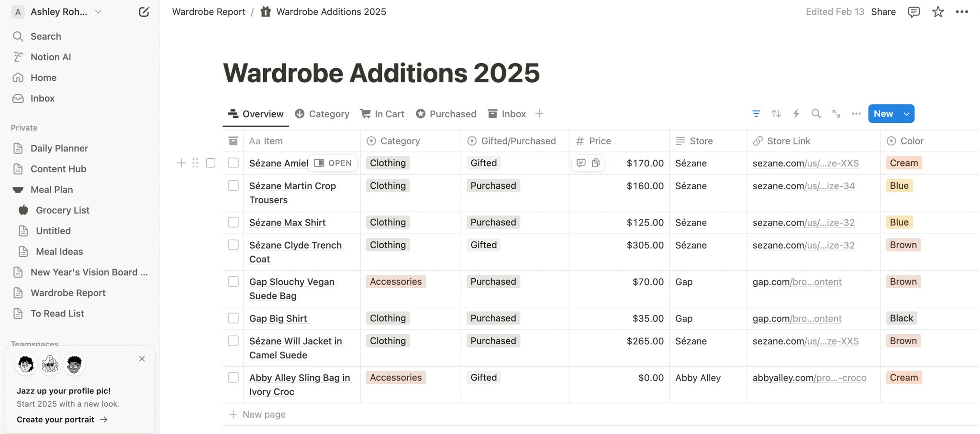The image size is (980, 434).
Task: Open the workspace switcher chevron
Action: point(98,12)
